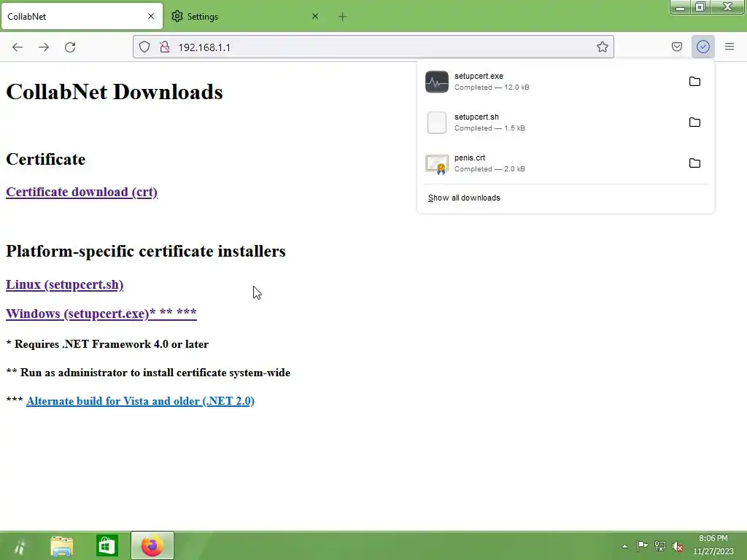Screen dimensions: 747x560
Task: Click Show all downloads
Action: (464, 198)
